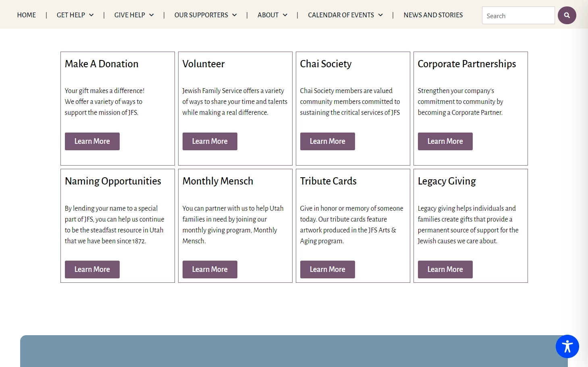Viewport: 588px width, 367px height.
Task: Select Learn More for Chai Society
Action: [328, 141]
